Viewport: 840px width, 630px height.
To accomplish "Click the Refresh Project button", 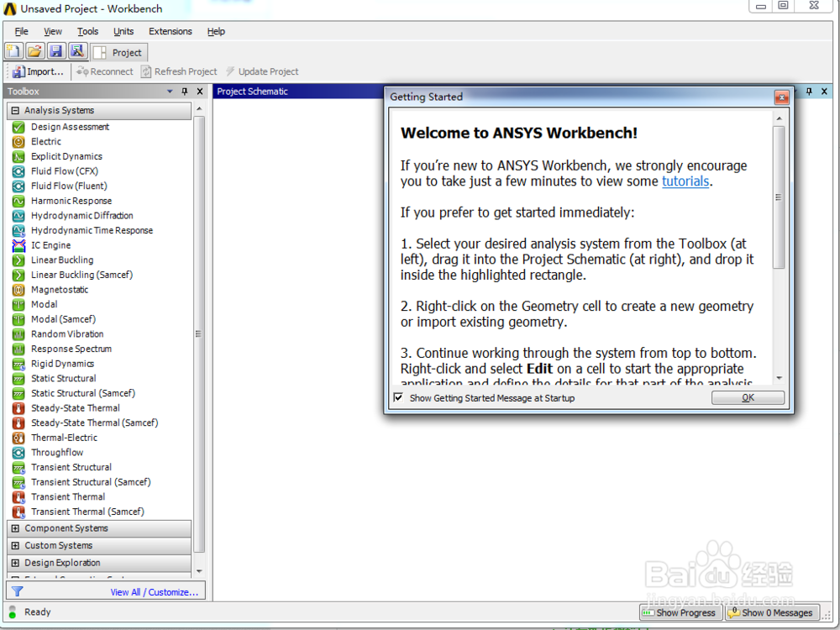I will point(179,71).
